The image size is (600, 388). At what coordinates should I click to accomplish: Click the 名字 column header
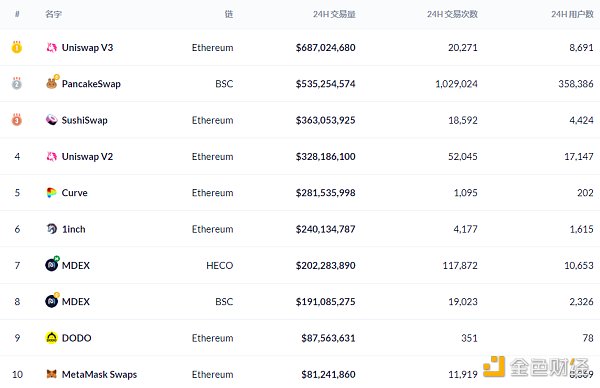(53, 14)
